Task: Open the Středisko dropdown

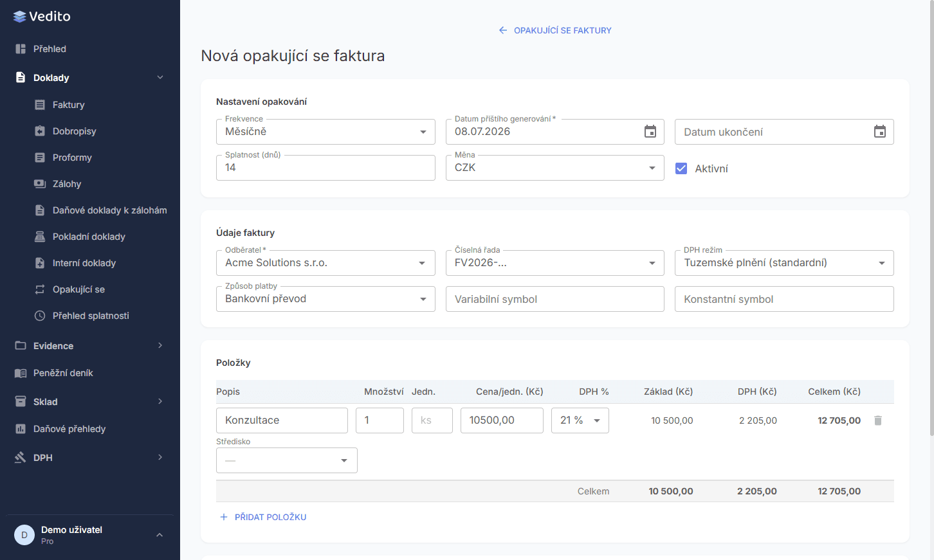Action: point(287,460)
